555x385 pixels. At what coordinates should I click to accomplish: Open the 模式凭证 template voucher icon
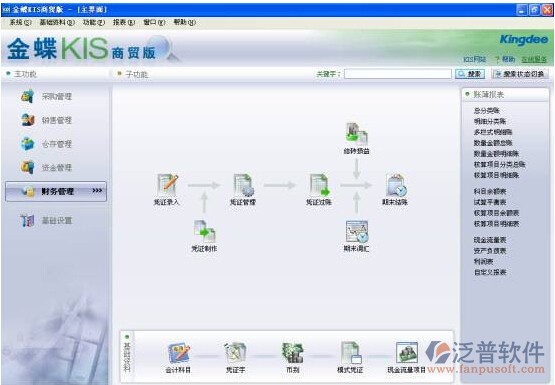tap(350, 352)
